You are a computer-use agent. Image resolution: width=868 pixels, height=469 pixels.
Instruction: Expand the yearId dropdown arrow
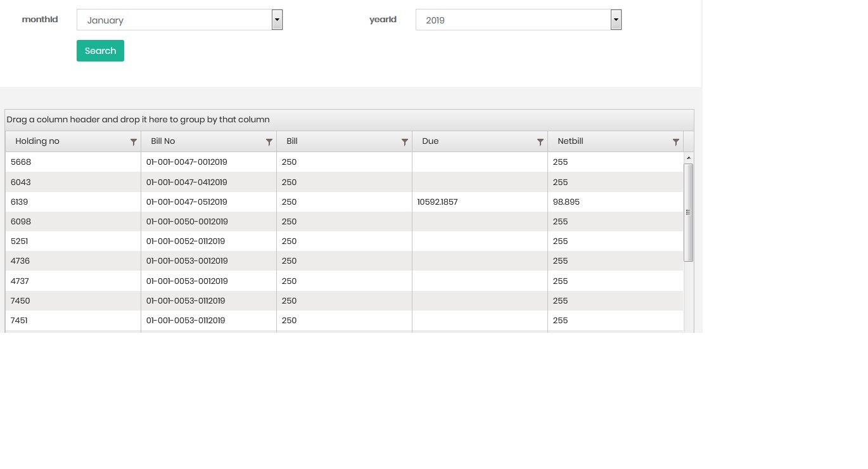pyautogui.click(x=616, y=20)
